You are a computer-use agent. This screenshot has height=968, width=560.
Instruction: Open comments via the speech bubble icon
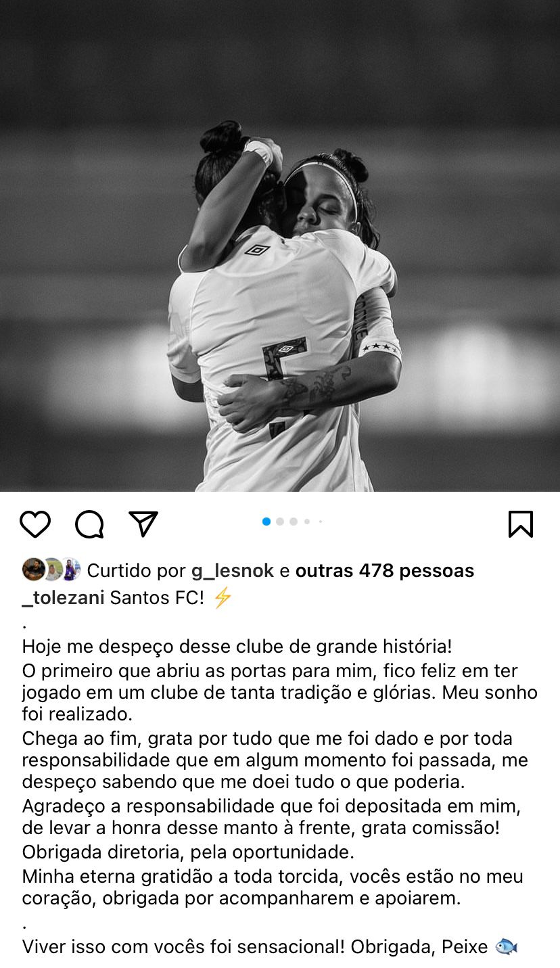(89, 524)
